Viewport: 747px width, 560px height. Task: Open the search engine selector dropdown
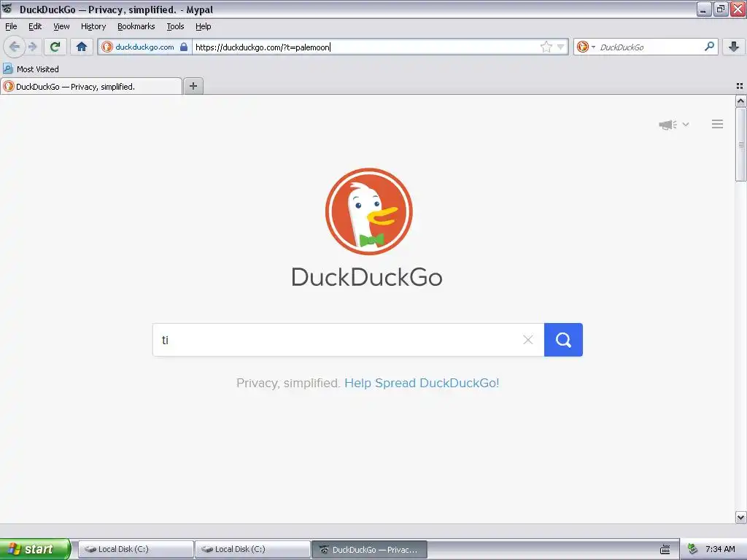pos(586,47)
